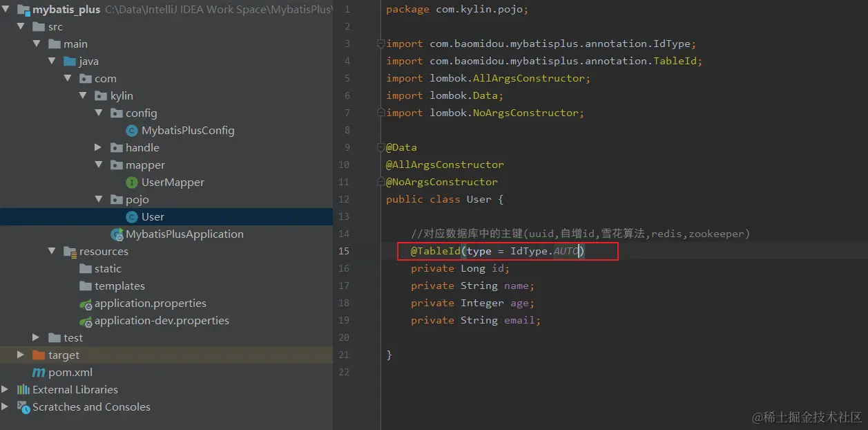868x430 pixels.
Task: Click the mapper package icon
Action: 117,165
